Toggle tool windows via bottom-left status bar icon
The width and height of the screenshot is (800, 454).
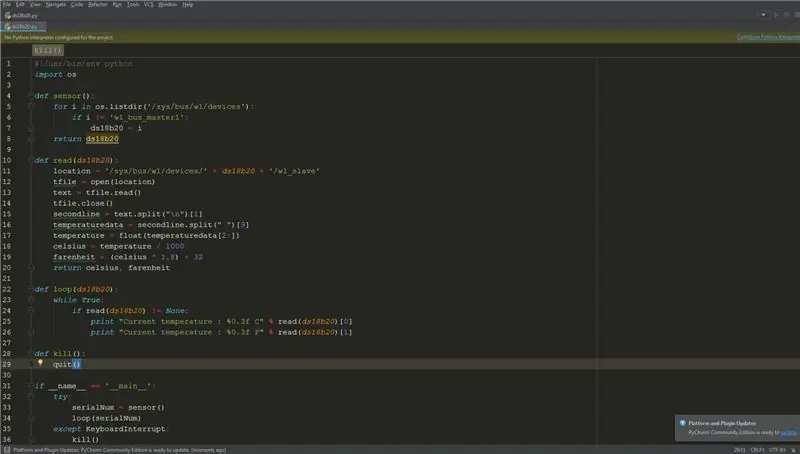pyautogui.click(x=7, y=450)
